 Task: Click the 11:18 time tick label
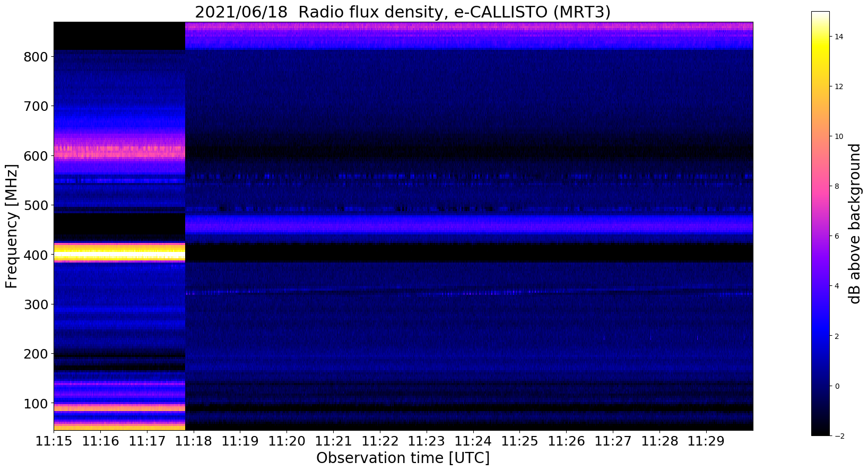tap(194, 441)
